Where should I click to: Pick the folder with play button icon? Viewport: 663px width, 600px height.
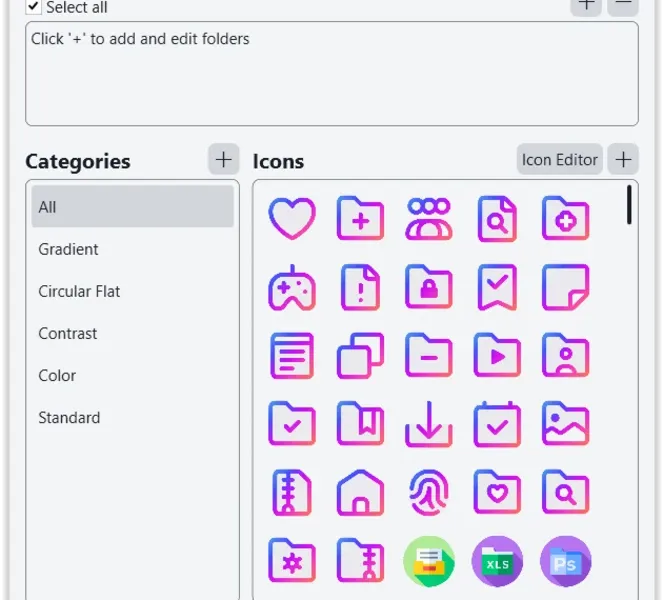pyautogui.click(x=497, y=356)
